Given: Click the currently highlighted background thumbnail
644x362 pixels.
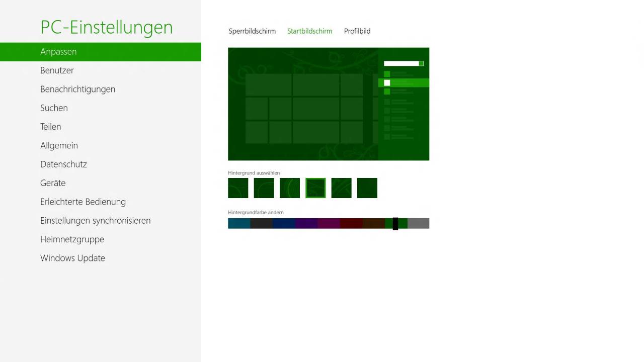Looking at the screenshot, I should pyautogui.click(x=315, y=188).
